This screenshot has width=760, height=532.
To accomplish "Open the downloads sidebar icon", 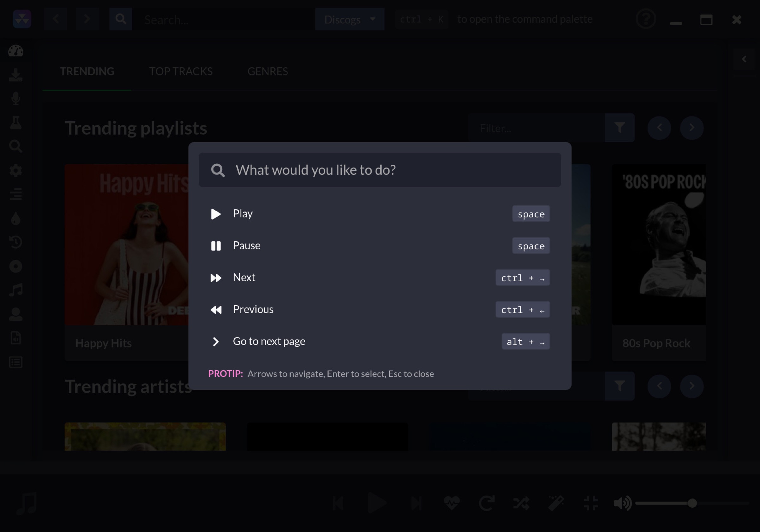I will click(16, 75).
